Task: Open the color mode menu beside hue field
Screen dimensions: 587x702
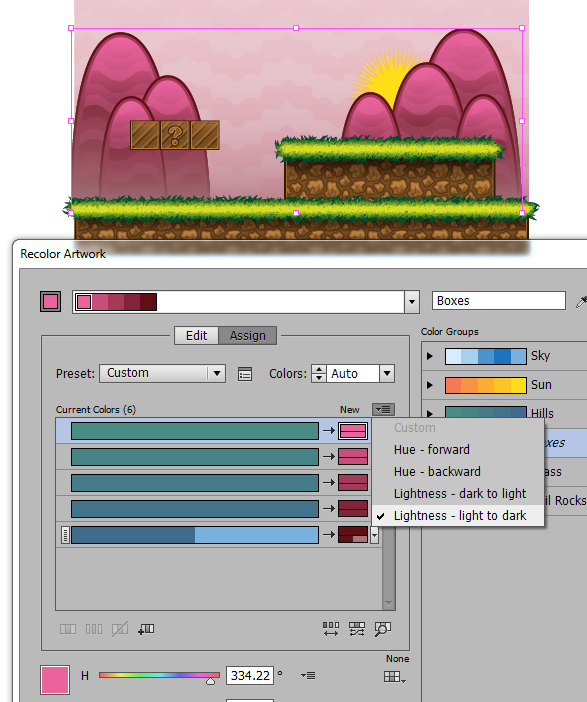Action: [308, 675]
